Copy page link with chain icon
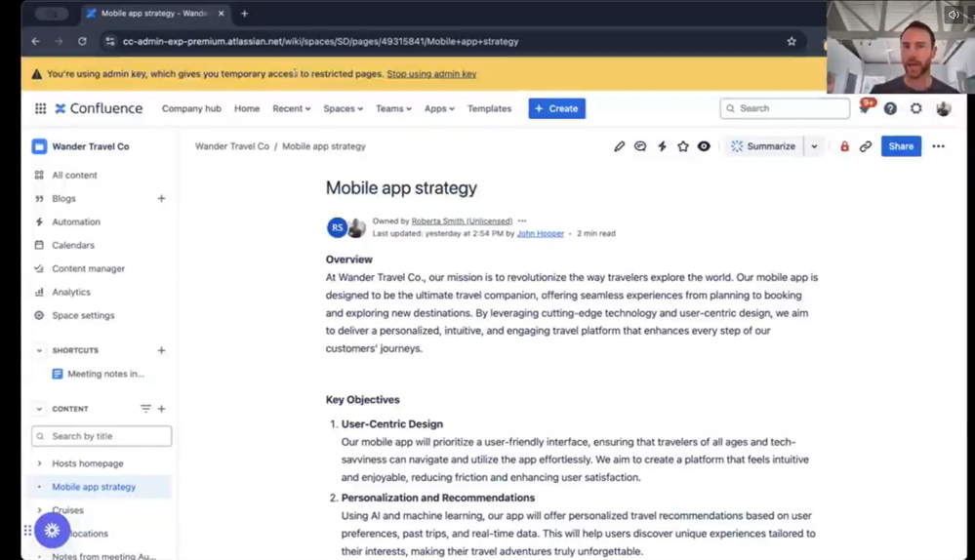 pyautogui.click(x=866, y=146)
